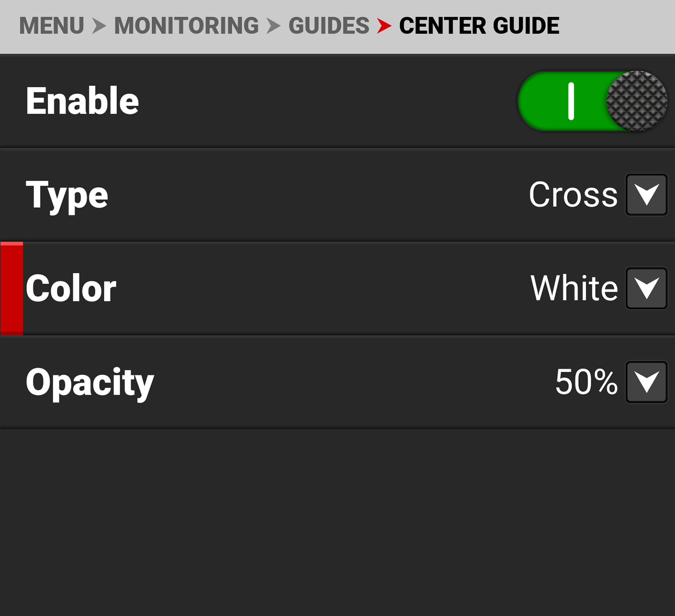Select the Type setting label
The width and height of the screenshot is (675, 616).
coord(67,195)
